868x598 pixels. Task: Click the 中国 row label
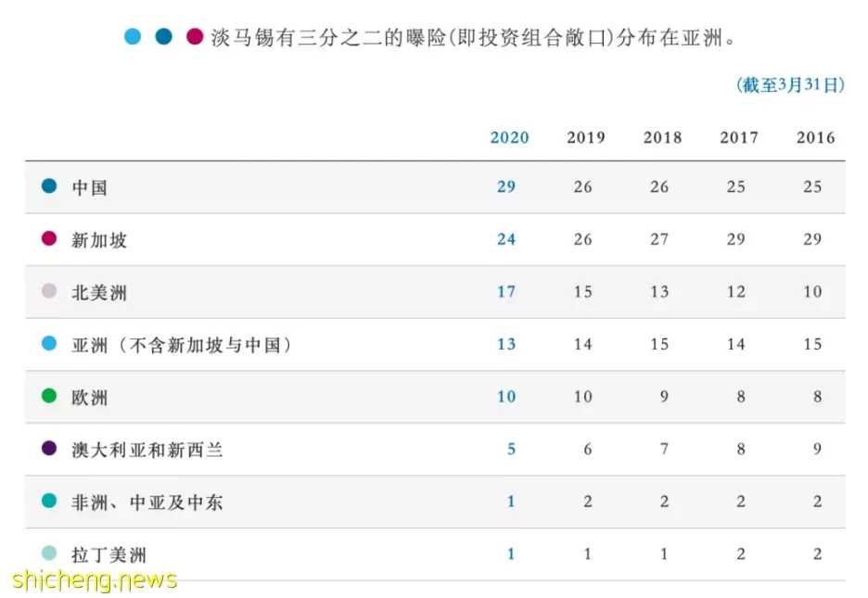pyautogui.click(x=89, y=187)
